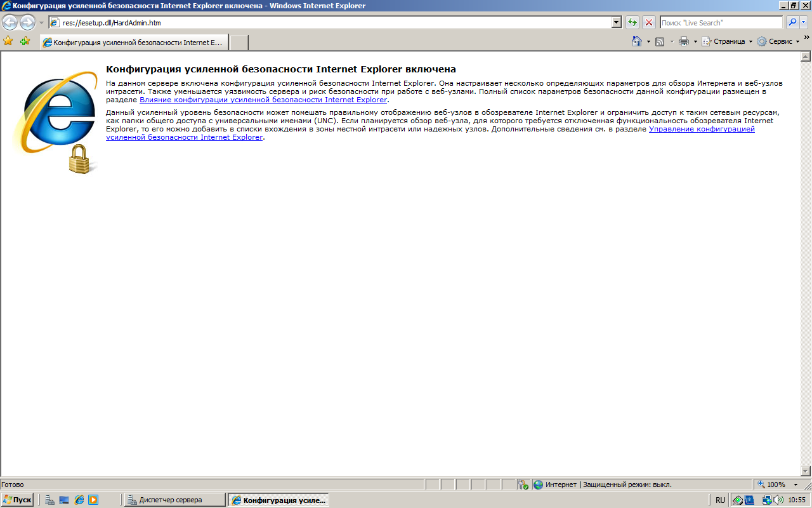Viewport: 812px width, 508px height.
Task: Expand the address bar URL history dropdown
Action: [x=617, y=23]
